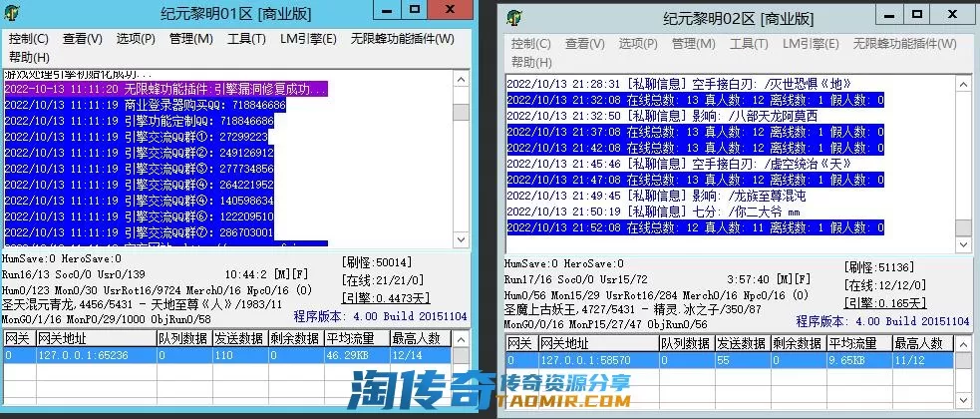This screenshot has height=419, width=980.
Task: Select gateway row 127.0.0.1:58570
Action: point(730,360)
